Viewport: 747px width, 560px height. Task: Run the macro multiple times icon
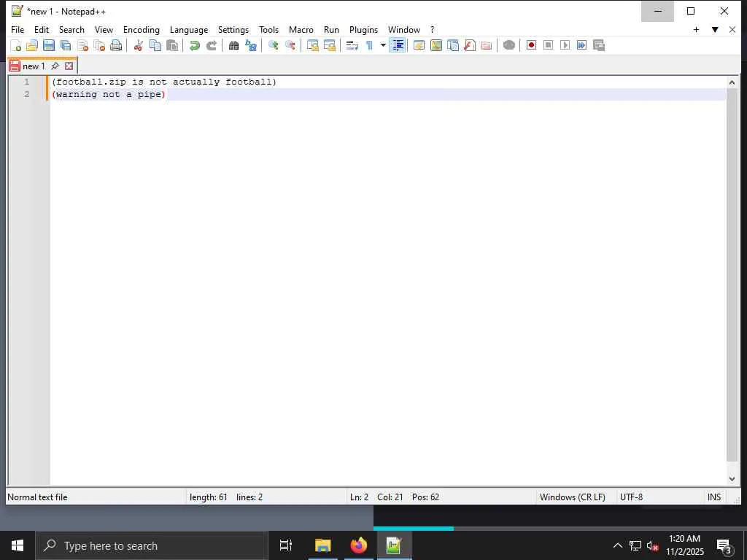581,45
